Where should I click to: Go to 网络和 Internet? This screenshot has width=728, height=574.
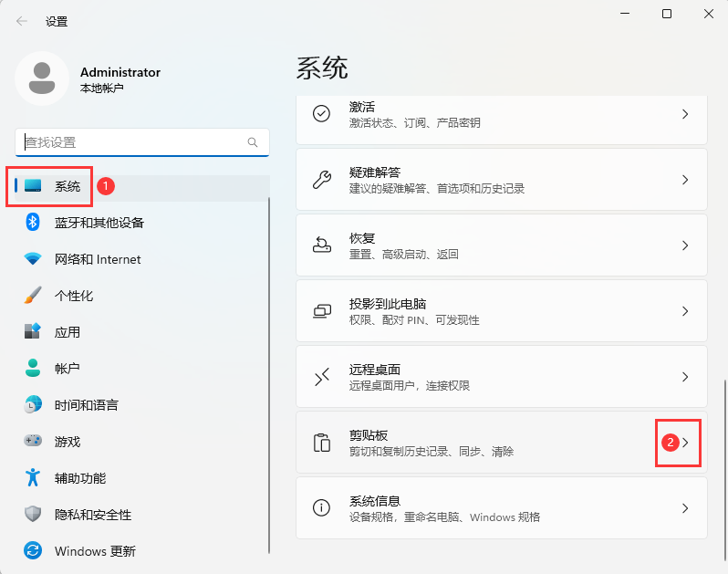click(141, 259)
